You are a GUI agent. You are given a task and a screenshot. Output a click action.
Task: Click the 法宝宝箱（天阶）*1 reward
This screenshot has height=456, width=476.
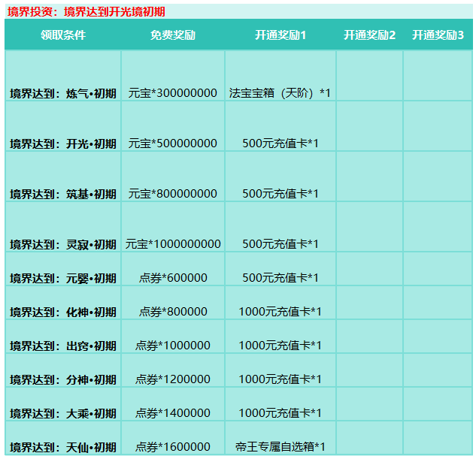coord(280,93)
